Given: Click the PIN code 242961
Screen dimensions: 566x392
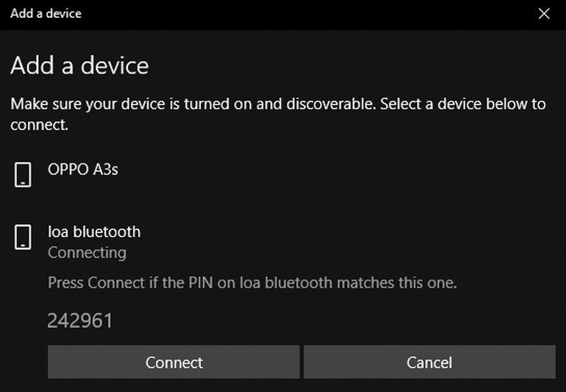Looking at the screenshot, I should [x=80, y=321].
